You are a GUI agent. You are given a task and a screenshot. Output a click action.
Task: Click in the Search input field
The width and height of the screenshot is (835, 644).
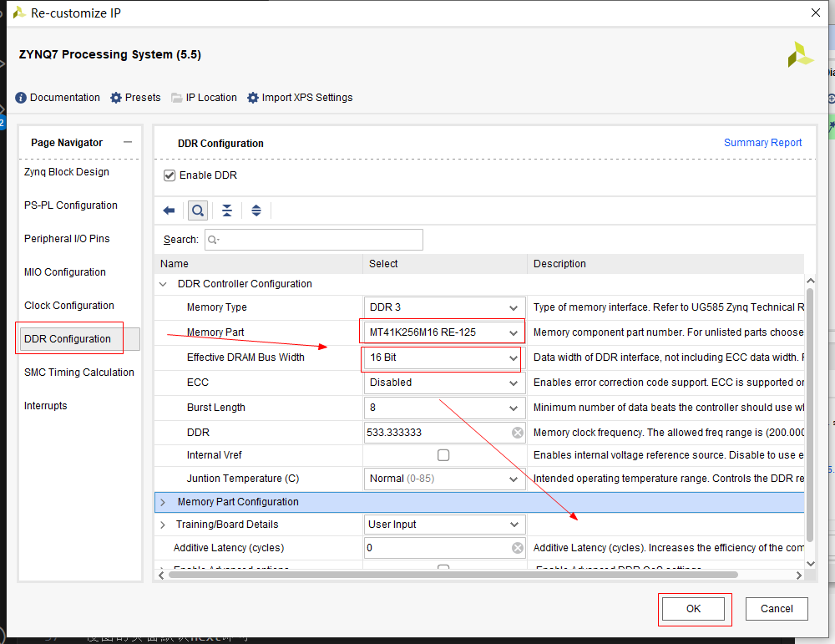click(314, 240)
